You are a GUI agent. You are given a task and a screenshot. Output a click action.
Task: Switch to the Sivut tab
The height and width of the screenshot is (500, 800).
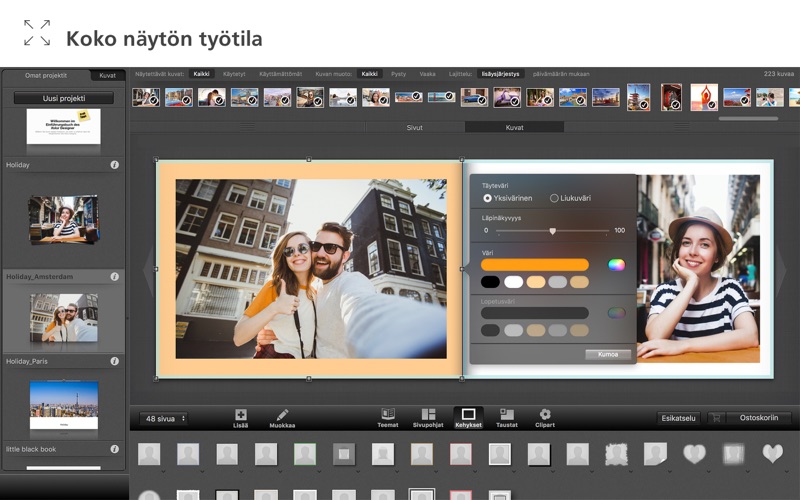[414, 128]
